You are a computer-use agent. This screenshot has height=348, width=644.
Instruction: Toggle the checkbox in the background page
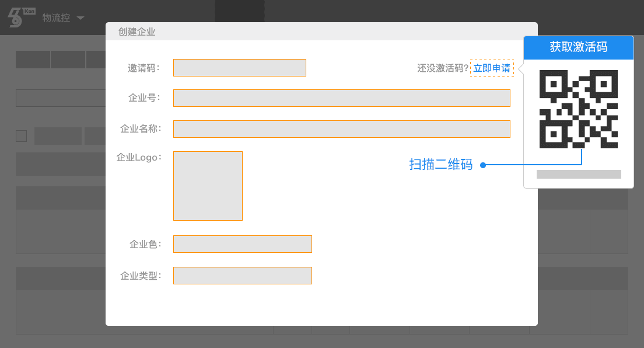click(x=22, y=136)
